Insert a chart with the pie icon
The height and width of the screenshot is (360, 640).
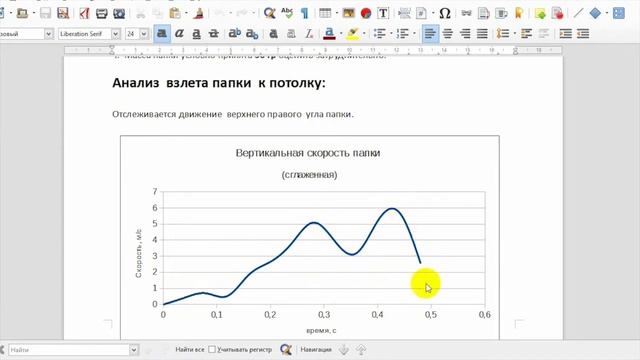[366, 13]
